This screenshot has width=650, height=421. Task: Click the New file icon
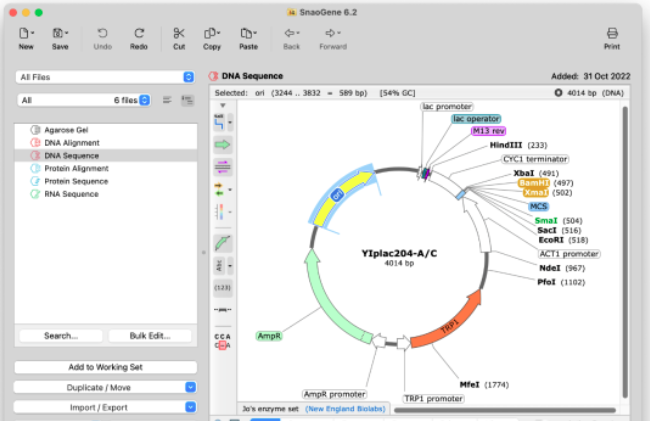[x=24, y=33]
